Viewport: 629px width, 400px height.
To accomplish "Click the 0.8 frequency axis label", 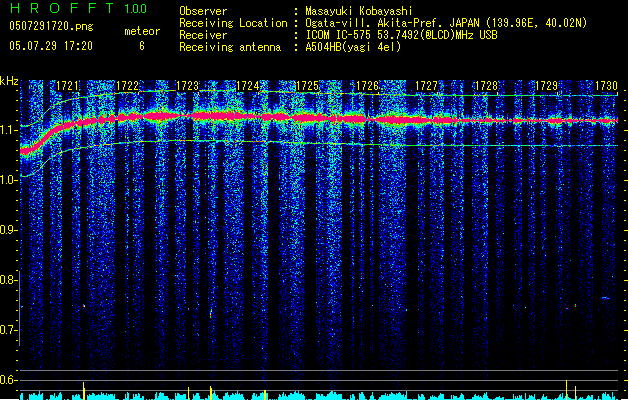I will (8, 280).
